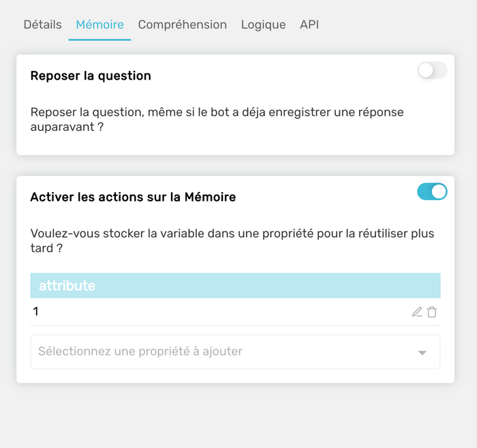Show the API tab
This screenshot has width=477, height=448.
[x=309, y=25]
